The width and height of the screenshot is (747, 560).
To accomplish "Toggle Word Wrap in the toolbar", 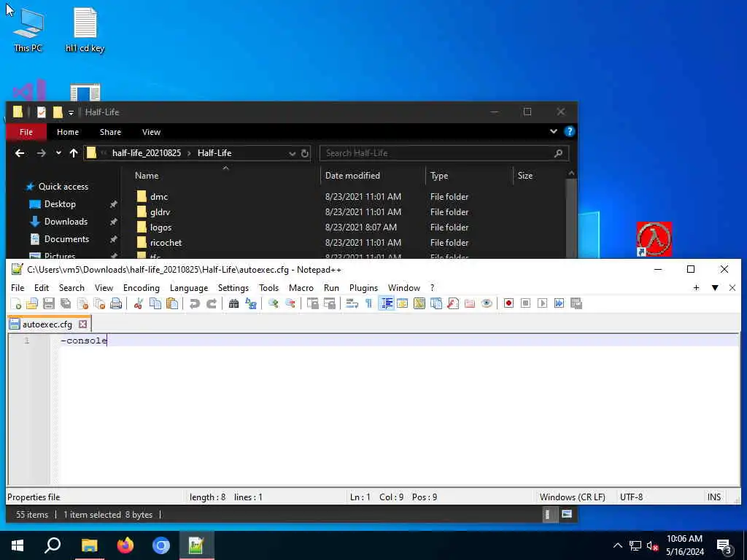I will 352,303.
